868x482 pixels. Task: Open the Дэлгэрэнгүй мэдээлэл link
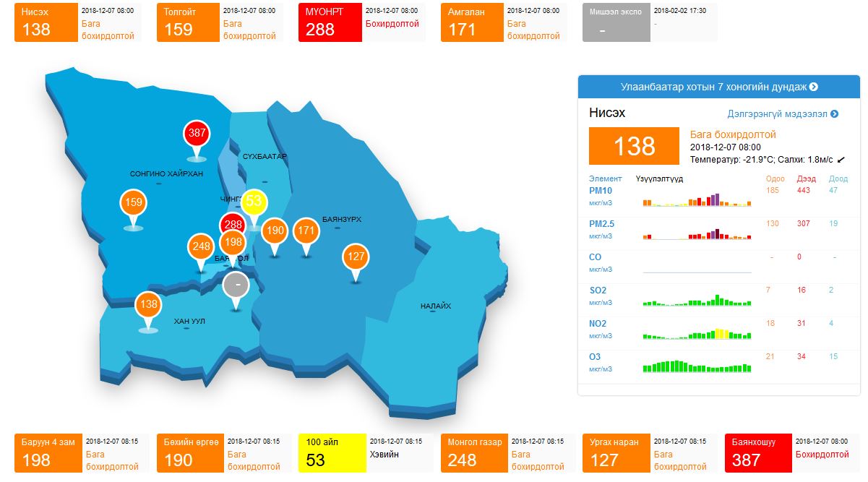(x=782, y=114)
